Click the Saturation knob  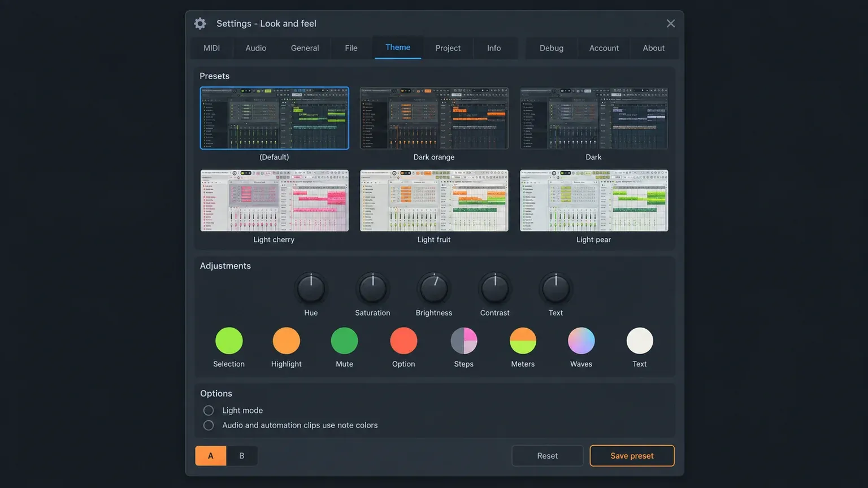coord(372,289)
